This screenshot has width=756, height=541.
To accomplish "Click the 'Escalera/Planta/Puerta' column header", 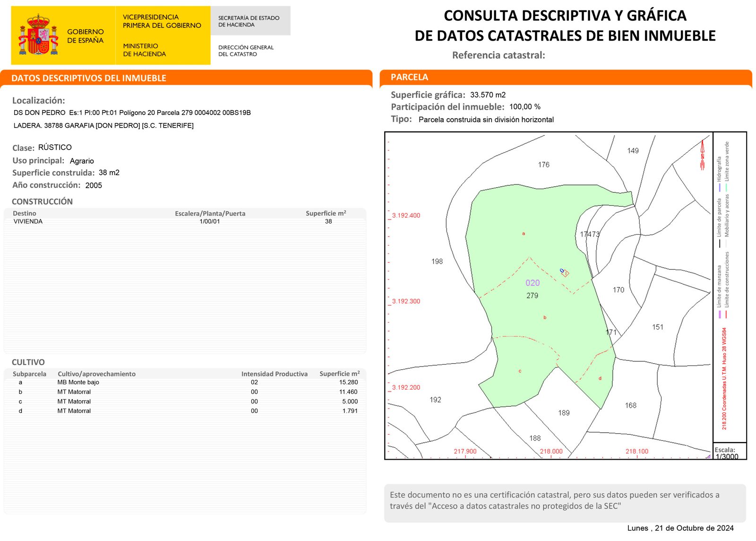I will click(x=210, y=213).
